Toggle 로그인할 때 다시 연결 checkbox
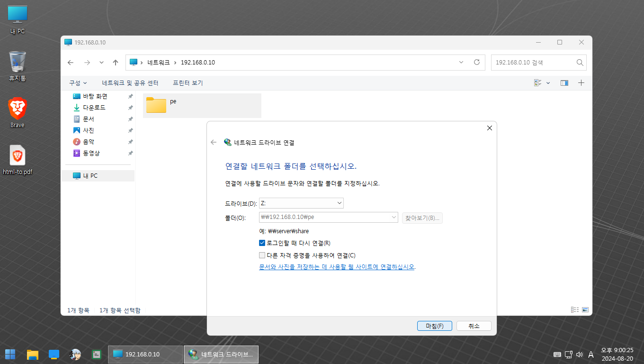644x364 pixels. point(262,243)
